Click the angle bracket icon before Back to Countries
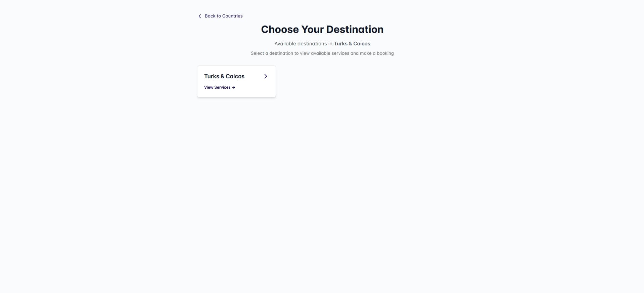The height and width of the screenshot is (293, 644). [x=199, y=16]
